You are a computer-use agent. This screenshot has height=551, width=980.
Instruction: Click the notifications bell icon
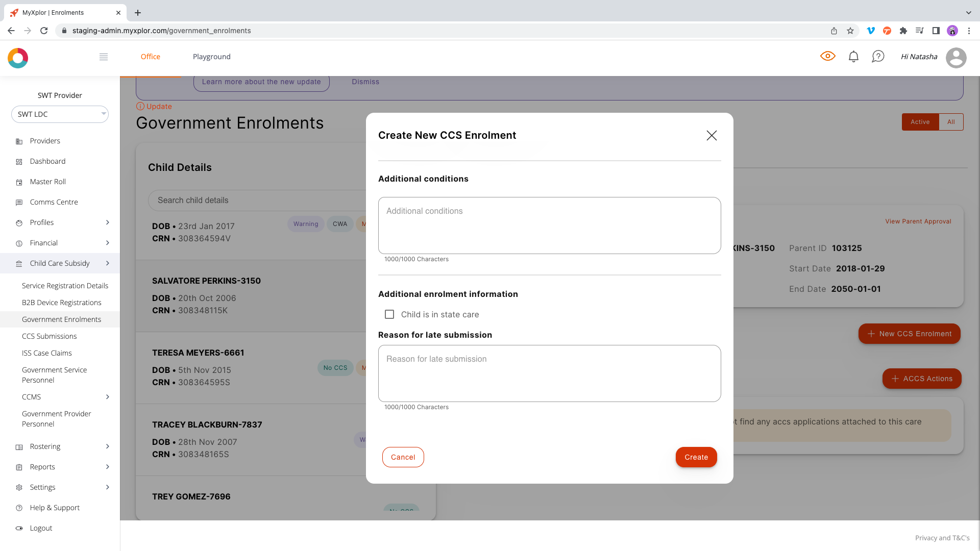tap(853, 57)
